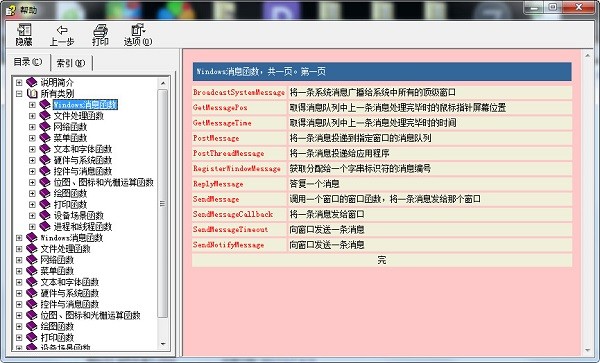Expand the top-level Windows消息函数 node
The width and height of the screenshot is (600, 363).
coord(19,238)
